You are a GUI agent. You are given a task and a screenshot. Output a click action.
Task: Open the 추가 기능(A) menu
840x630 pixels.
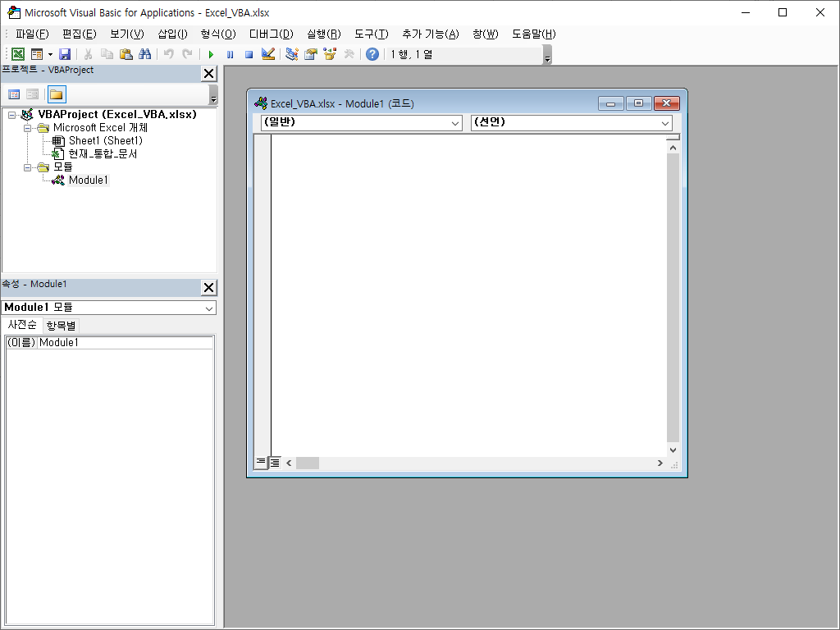(430, 34)
